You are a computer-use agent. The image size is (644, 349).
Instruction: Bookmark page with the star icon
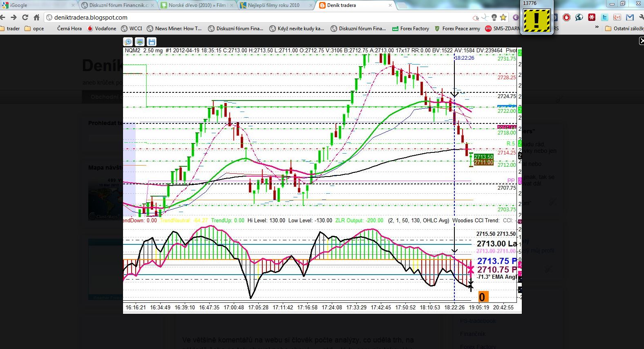[503, 18]
